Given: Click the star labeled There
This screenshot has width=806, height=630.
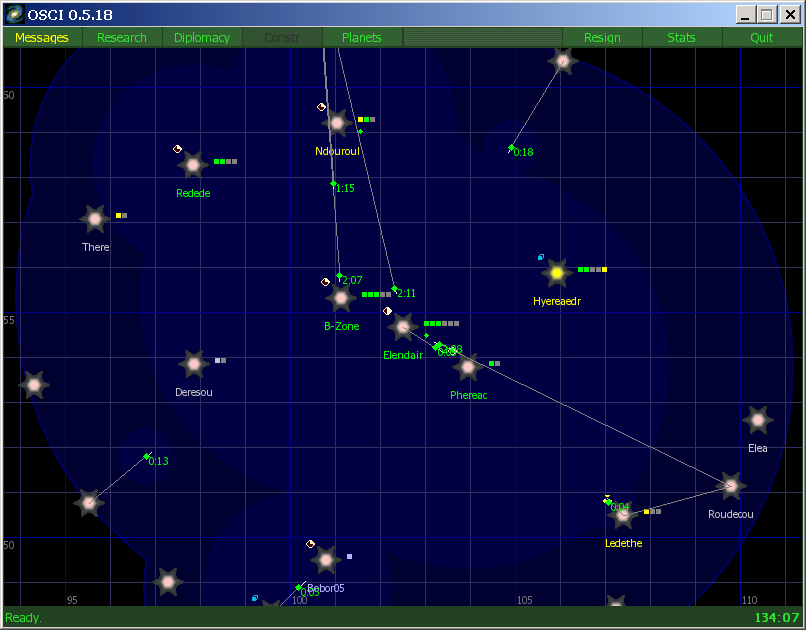Looking at the screenshot, I should point(95,219).
